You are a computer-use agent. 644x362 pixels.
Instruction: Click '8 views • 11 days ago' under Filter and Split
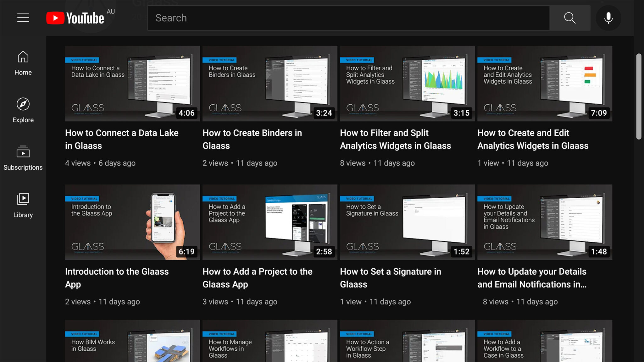click(x=377, y=163)
